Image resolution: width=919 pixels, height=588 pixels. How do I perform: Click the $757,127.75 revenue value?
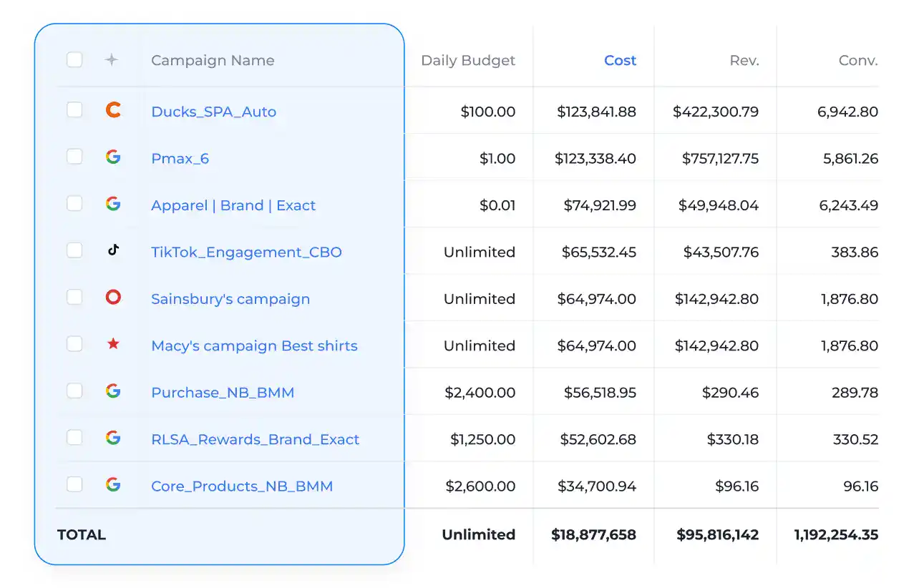click(721, 159)
